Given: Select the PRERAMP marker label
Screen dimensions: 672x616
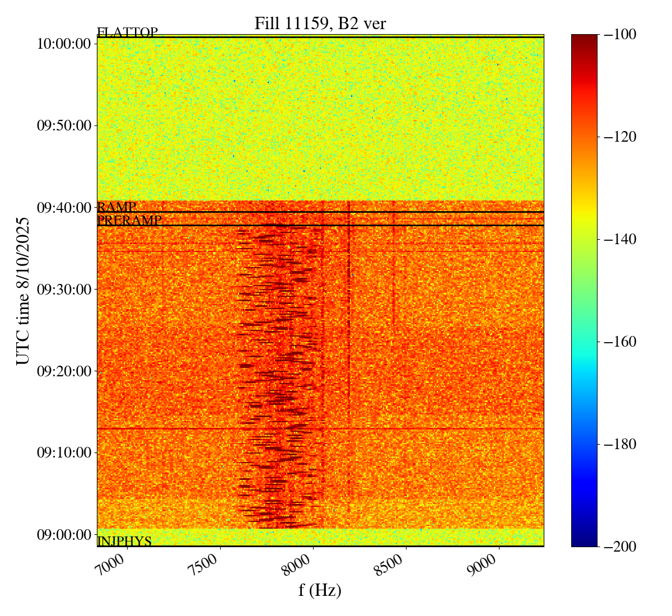Looking at the screenshot, I should click(129, 221).
